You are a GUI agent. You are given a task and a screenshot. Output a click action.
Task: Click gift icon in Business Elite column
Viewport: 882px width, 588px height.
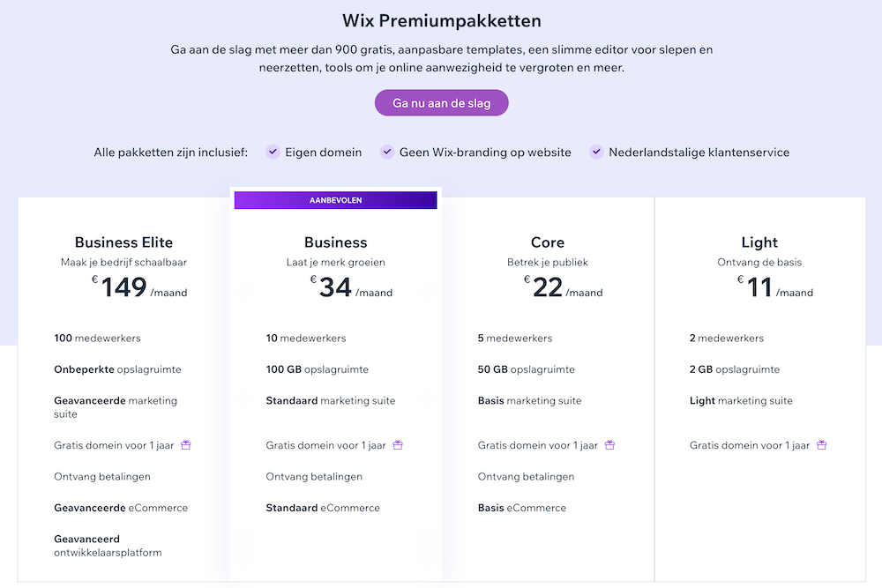click(x=186, y=445)
